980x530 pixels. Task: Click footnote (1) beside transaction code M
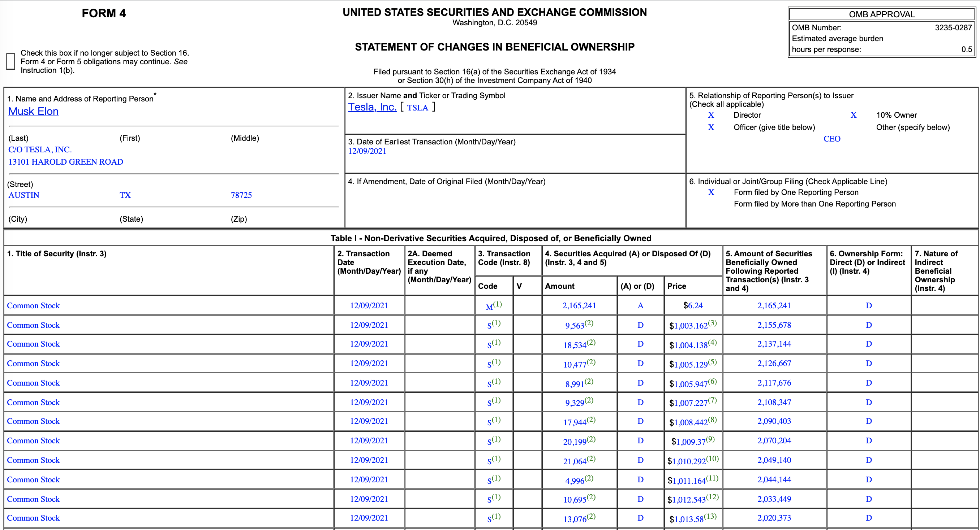pos(498,304)
